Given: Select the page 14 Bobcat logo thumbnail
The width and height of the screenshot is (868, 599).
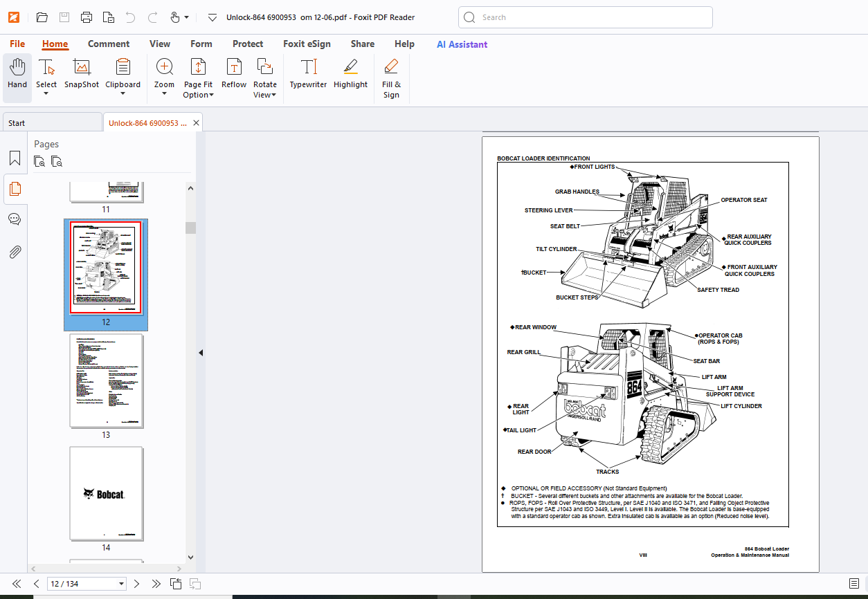Looking at the screenshot, I should (106, 493).
